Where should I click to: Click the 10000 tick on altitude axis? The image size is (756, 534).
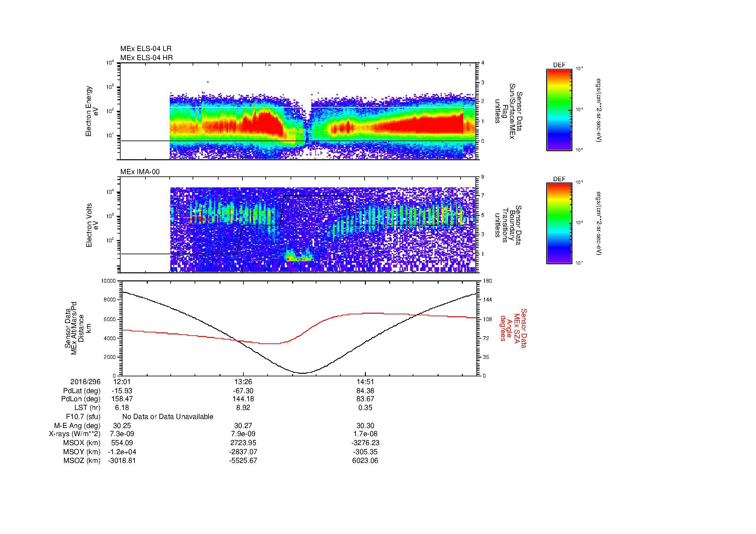pyautogui.click(x=108, y=281)
